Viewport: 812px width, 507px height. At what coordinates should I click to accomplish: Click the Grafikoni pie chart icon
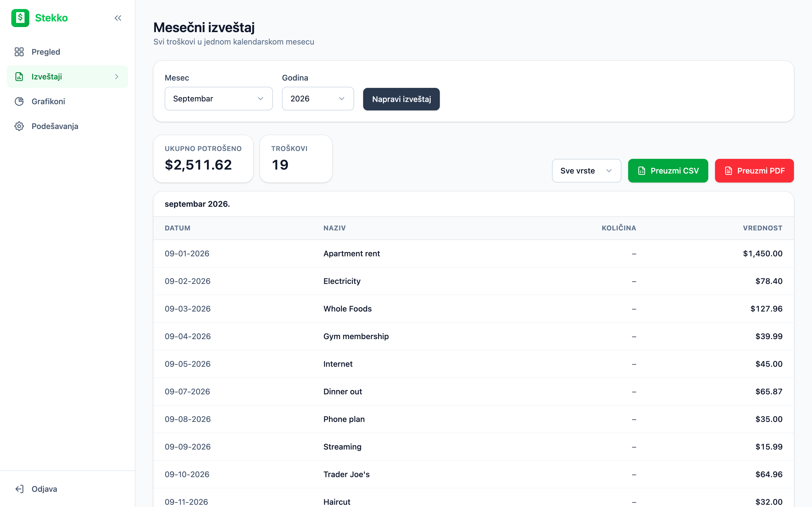19,101
